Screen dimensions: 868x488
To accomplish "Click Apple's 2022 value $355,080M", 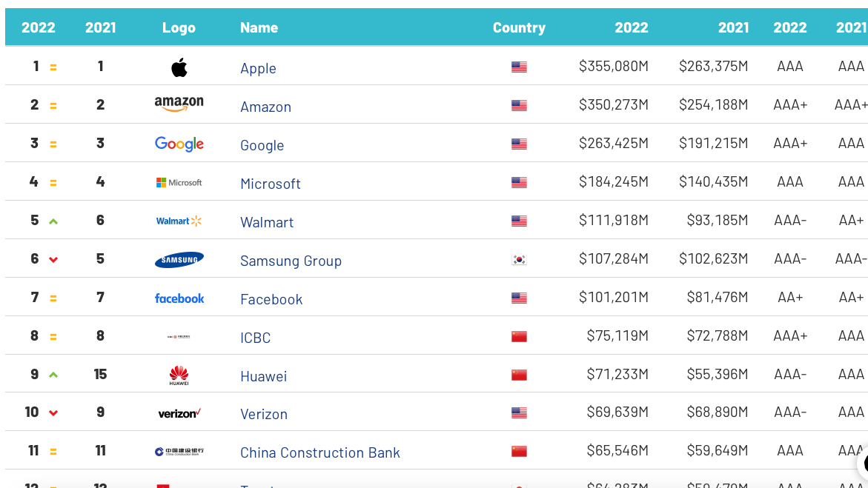I will pyautogui.click(x=613, y=67).
